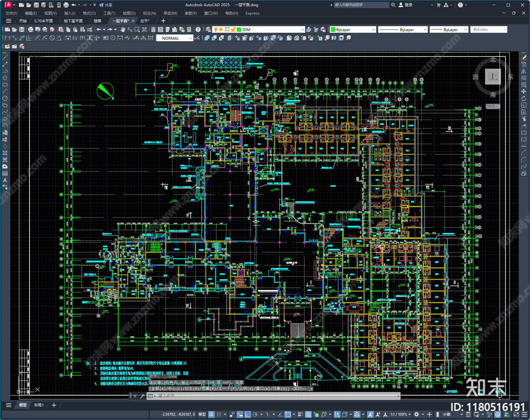Click the New drawing icon

click(x=7, y=29)
